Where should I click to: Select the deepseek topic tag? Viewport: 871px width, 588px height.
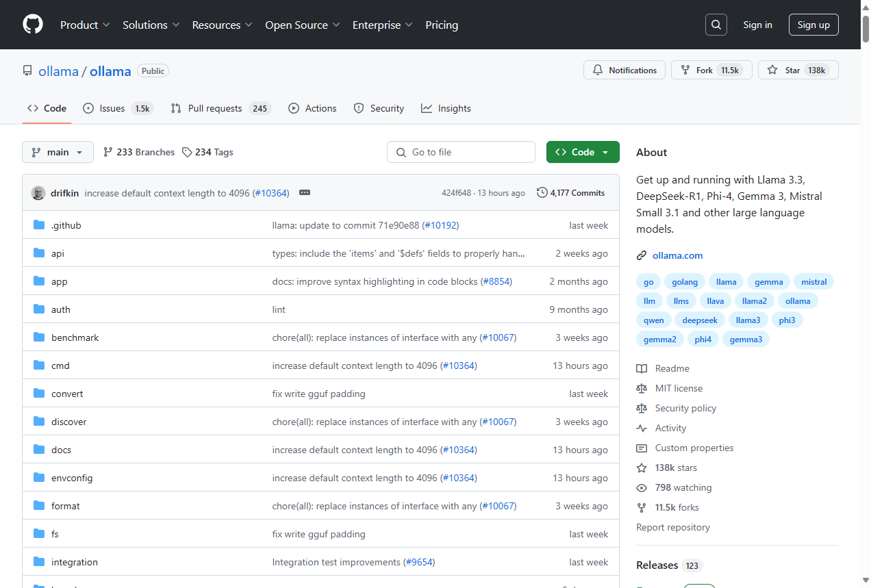pyautogui.click(x=699, y=320)
